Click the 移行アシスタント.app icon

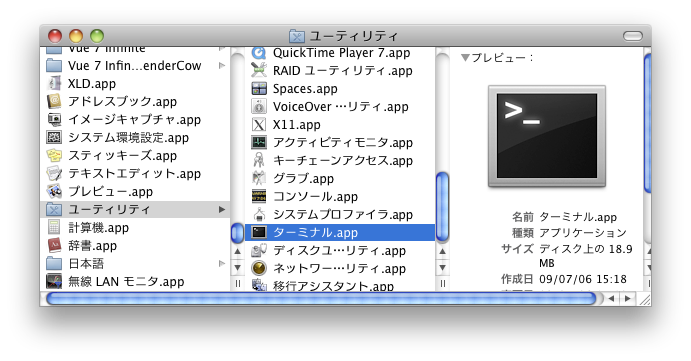(259, 285)
